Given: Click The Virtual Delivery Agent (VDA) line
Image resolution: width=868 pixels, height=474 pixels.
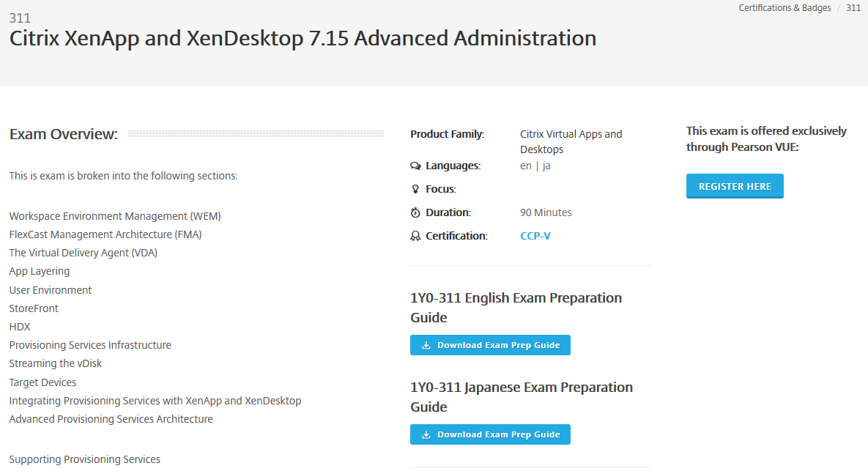Looking at the screenshot, I should 83,253.
